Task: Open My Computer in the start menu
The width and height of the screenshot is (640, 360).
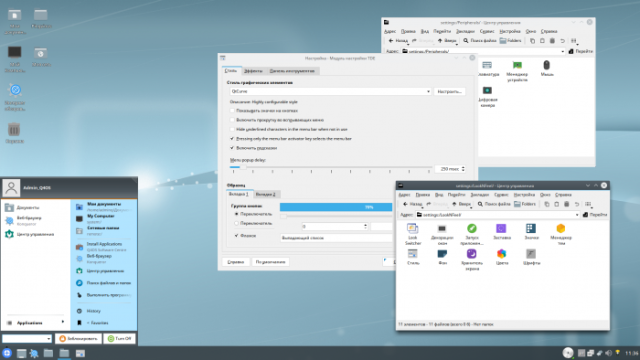Action: click(104, 219)
